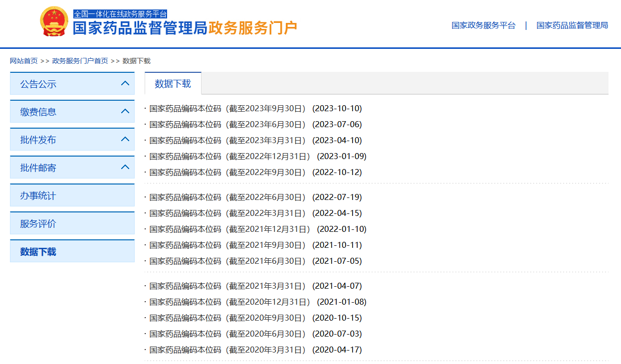Click the date (2023-10-10)

[337, 108]
